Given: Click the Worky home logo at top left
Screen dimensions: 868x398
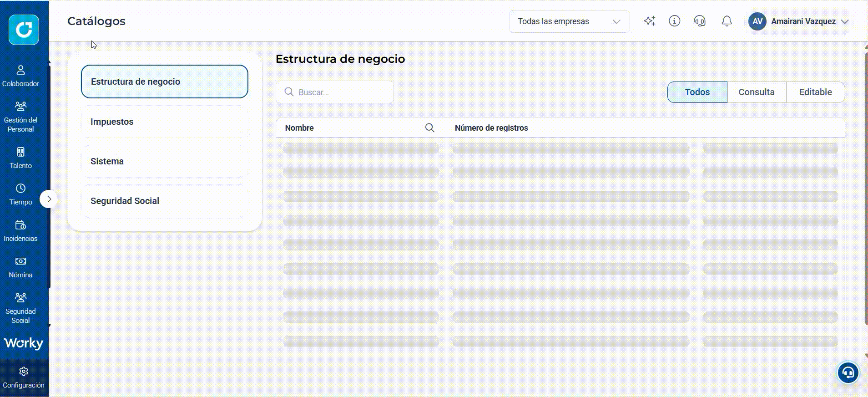Looking at the screenshot, I should point(24,30).
